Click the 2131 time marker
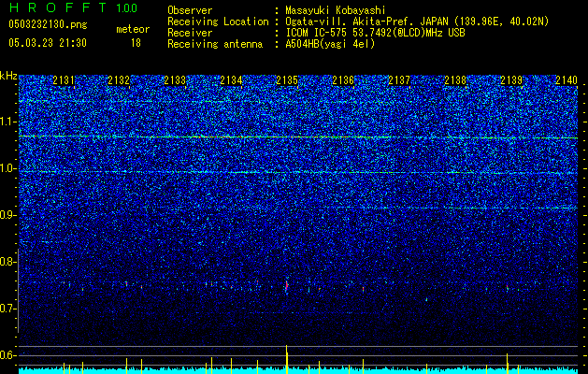Screen dimensions: 588x374 (64, 80)
